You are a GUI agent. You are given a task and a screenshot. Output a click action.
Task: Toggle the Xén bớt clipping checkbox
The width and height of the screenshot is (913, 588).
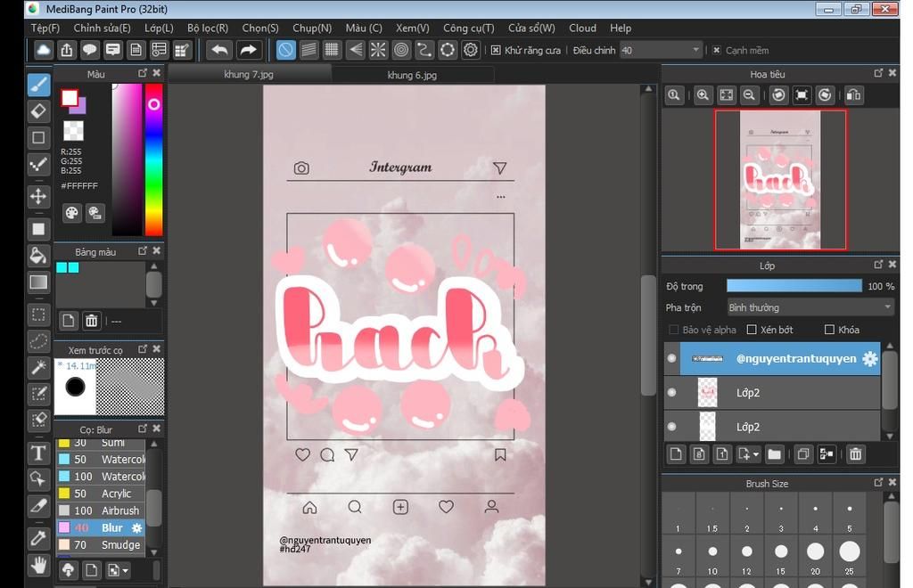[x=752, y=330]
